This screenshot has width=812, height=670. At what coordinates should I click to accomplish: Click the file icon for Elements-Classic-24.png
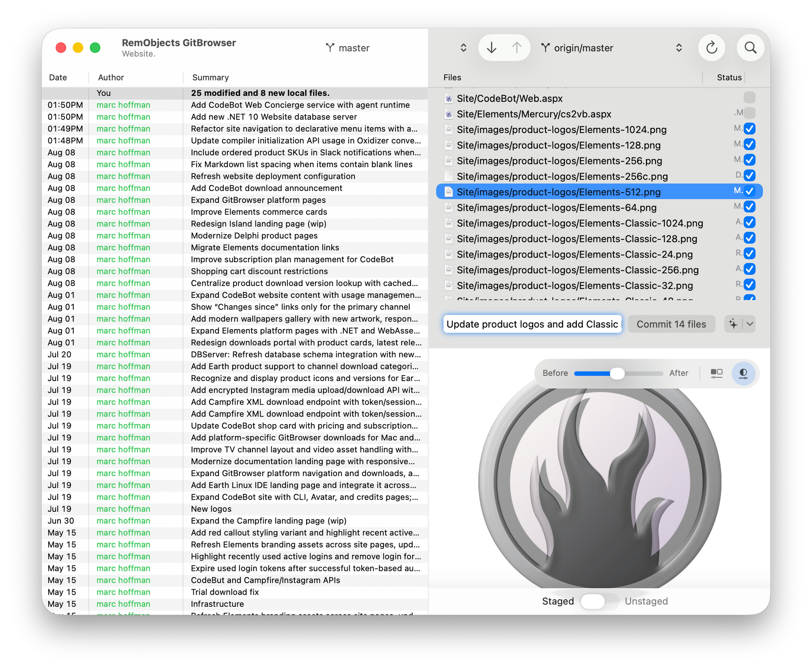[x=449, y=254]
